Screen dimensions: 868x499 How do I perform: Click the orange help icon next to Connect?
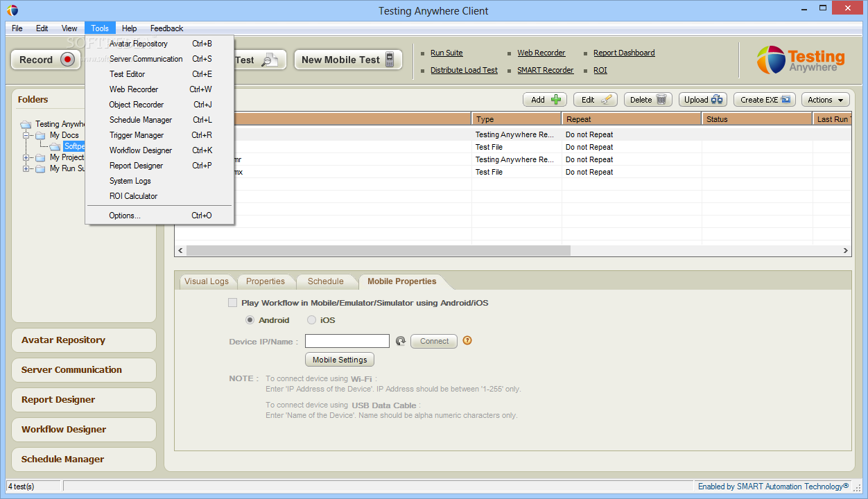pos(467,340)
